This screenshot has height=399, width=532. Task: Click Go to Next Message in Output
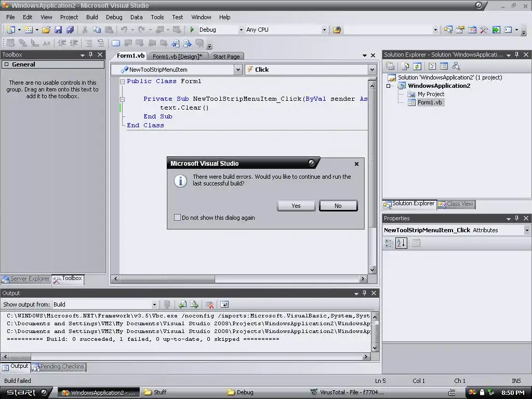[x=194, y=304]
